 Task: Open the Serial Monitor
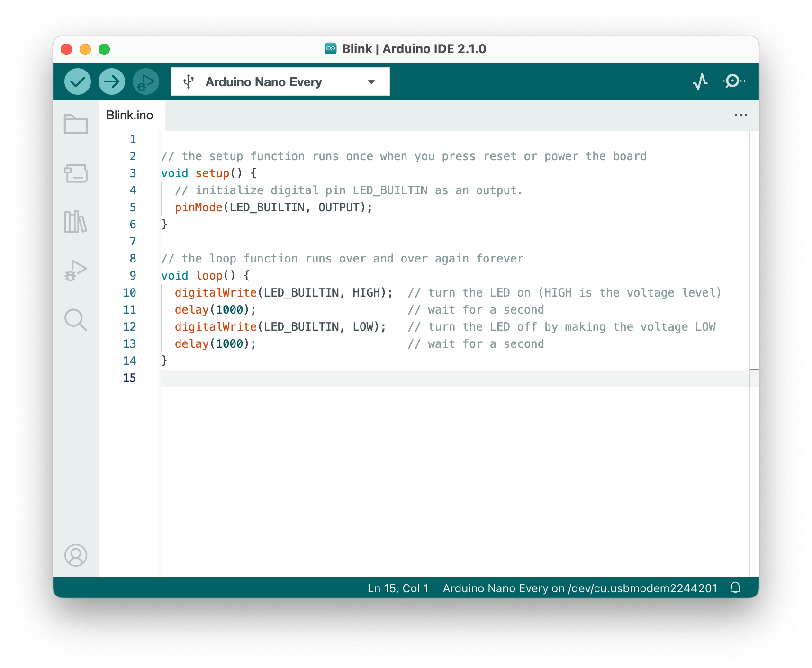click(734, 81)
